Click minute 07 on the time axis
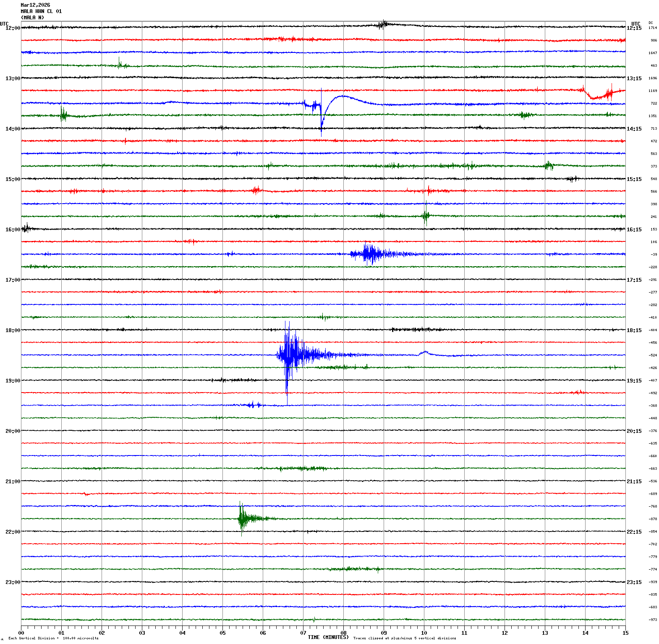The height and width of the screenshot is (644, 659). [303, 633]
